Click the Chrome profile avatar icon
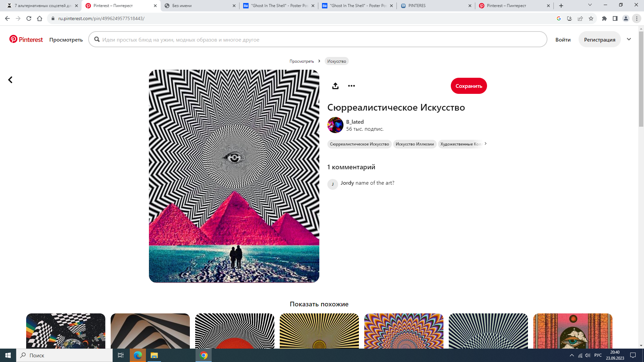 tap(626, 18)
